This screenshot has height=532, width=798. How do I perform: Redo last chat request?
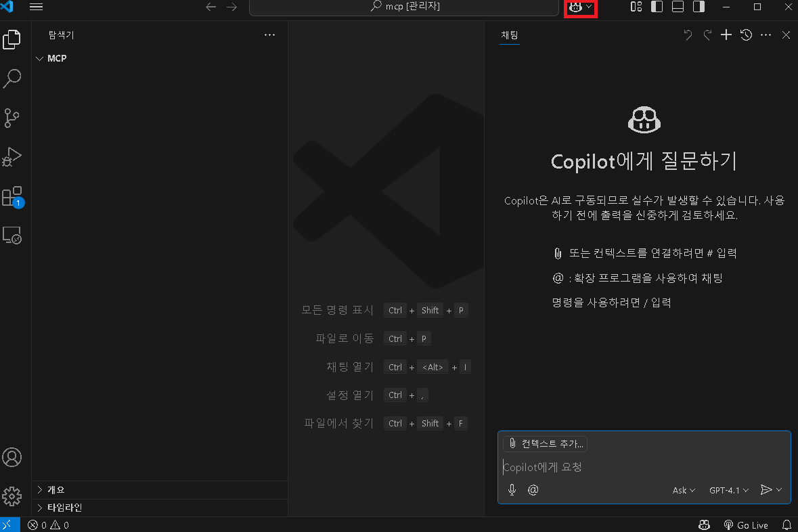click(x=707, y=35)
